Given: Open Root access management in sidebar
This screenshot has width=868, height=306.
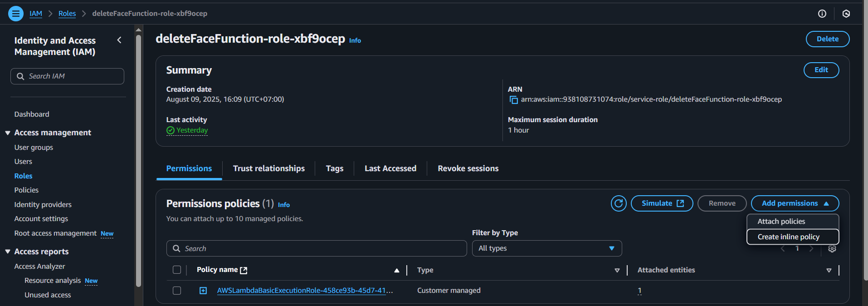Looking at the screenshot, I should point(55,233).
